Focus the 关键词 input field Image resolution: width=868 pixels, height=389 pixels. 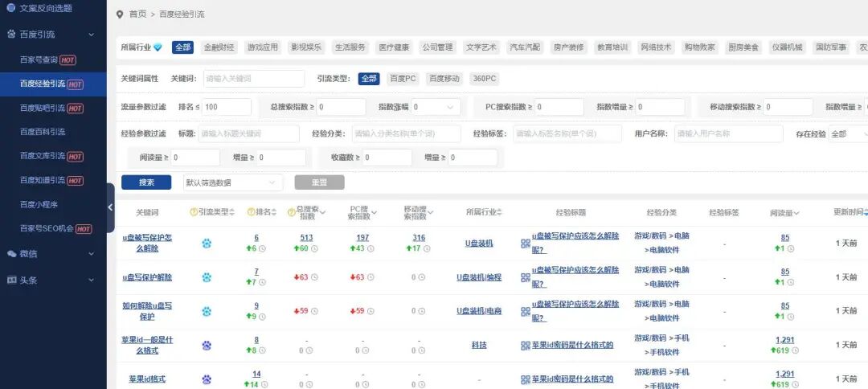(253, 79)
